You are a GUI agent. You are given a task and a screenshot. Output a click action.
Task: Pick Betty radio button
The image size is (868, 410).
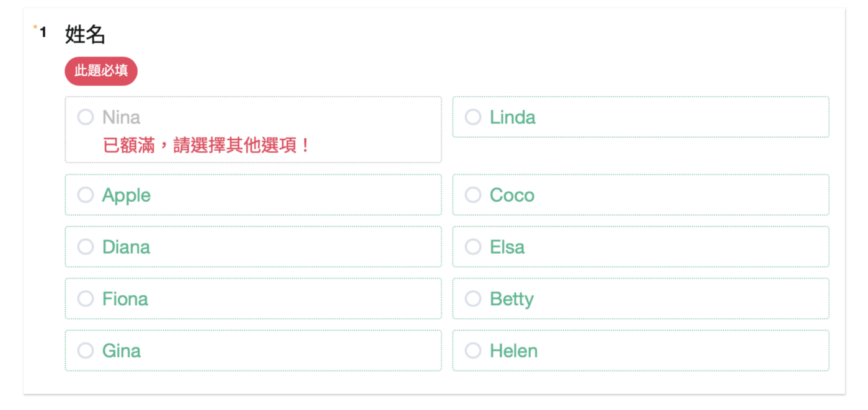click(473, 299)
